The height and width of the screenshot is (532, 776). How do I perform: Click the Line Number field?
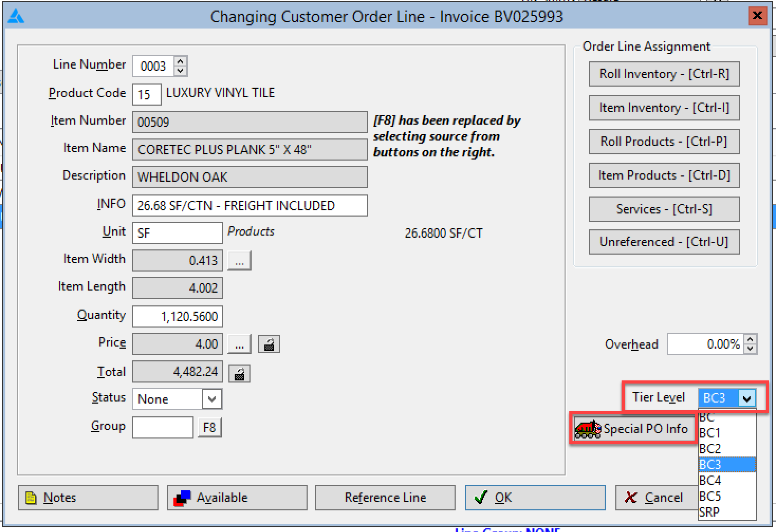coord(154,66)
